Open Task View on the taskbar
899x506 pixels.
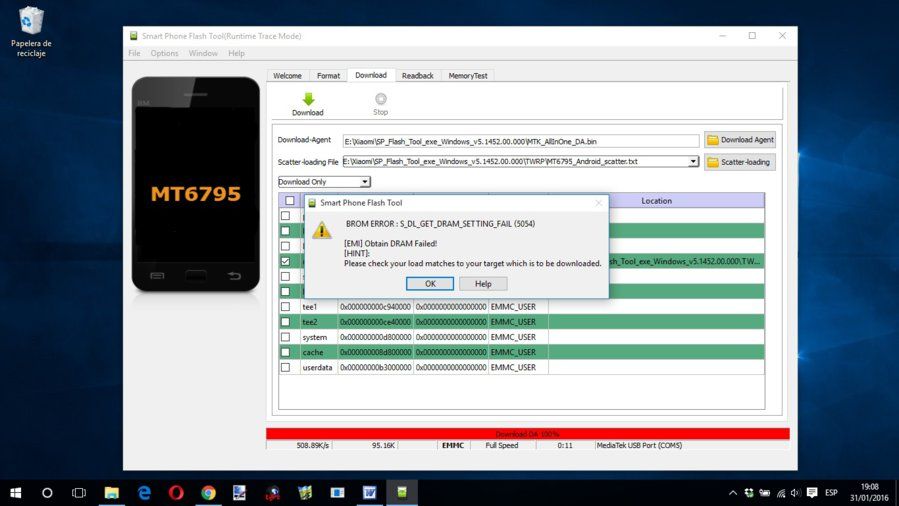(x=79, y=492)
